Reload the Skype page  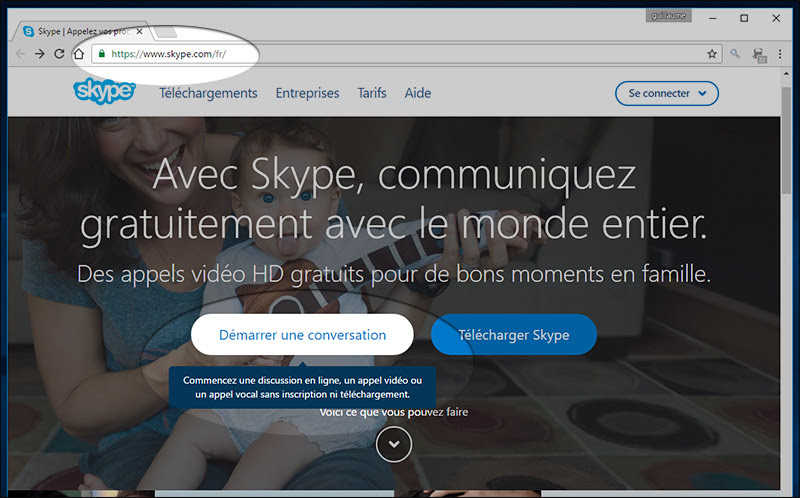[59, 54]
